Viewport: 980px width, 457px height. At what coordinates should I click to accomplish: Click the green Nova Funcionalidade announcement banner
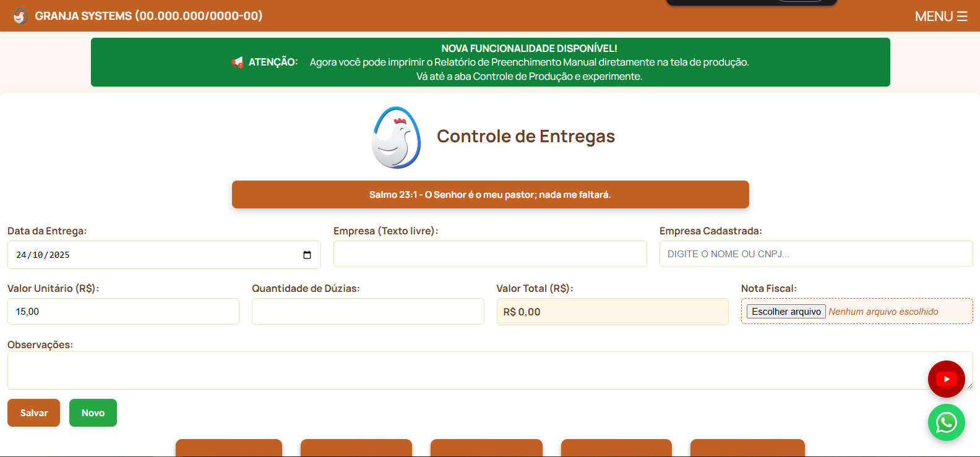coord(490,62)
